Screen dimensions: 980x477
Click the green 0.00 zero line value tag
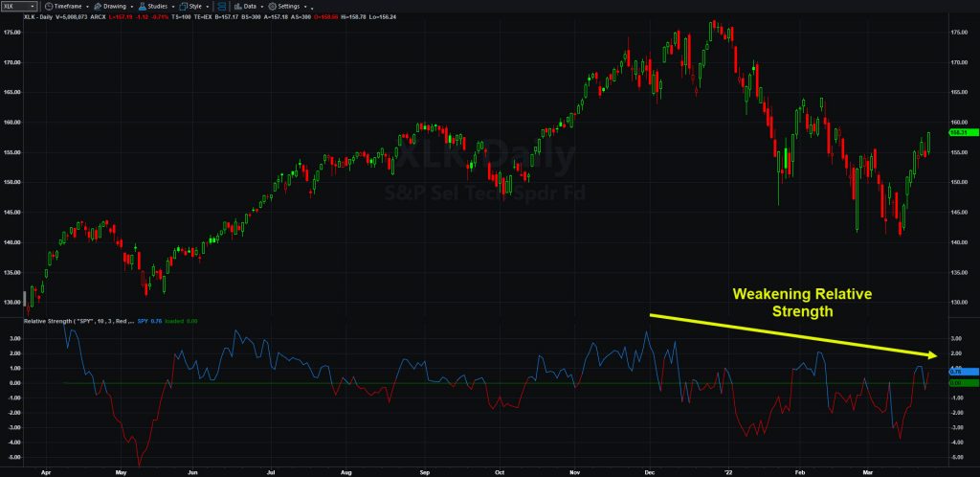point(963,382)
